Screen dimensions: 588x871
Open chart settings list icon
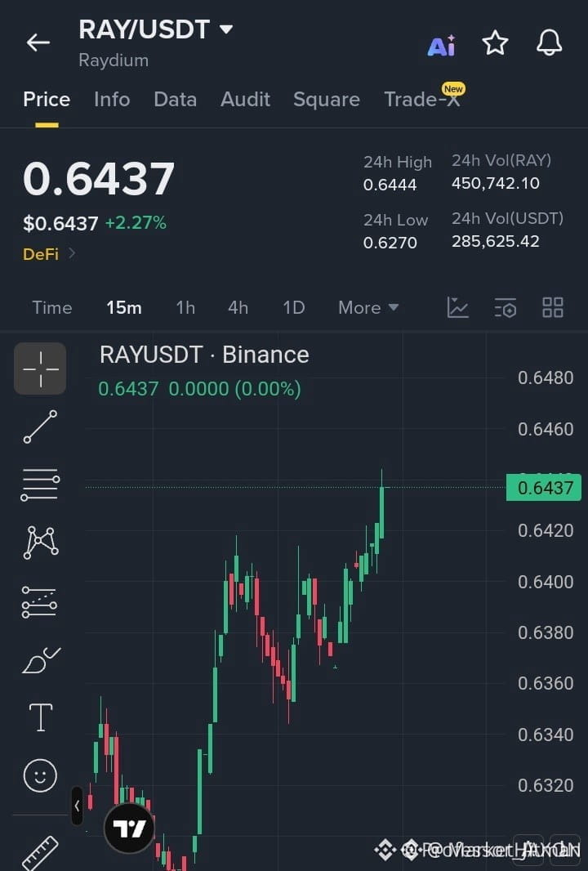coord(506,308)
